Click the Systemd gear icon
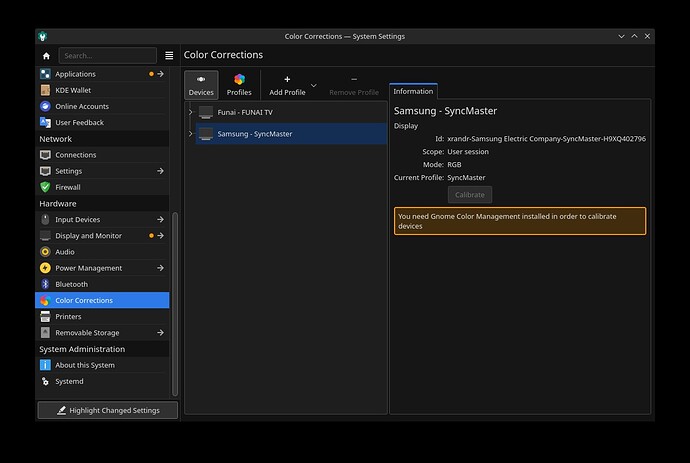 45,381
